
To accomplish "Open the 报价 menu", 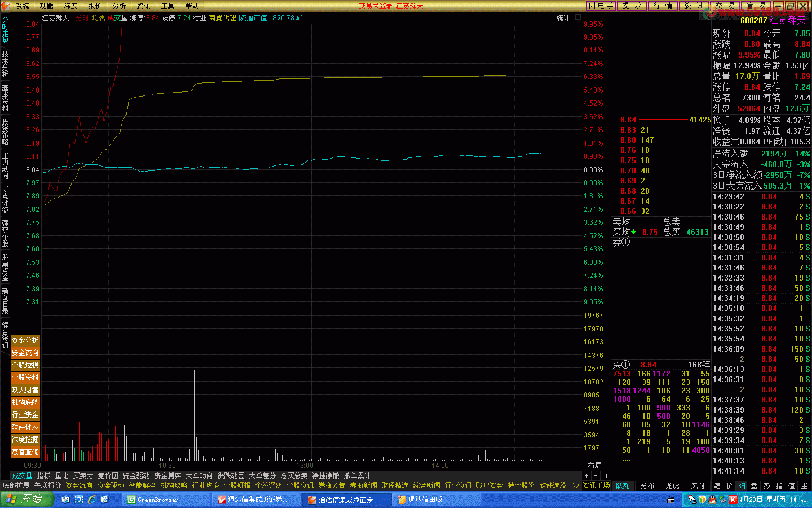I will (x=95, y=6).
